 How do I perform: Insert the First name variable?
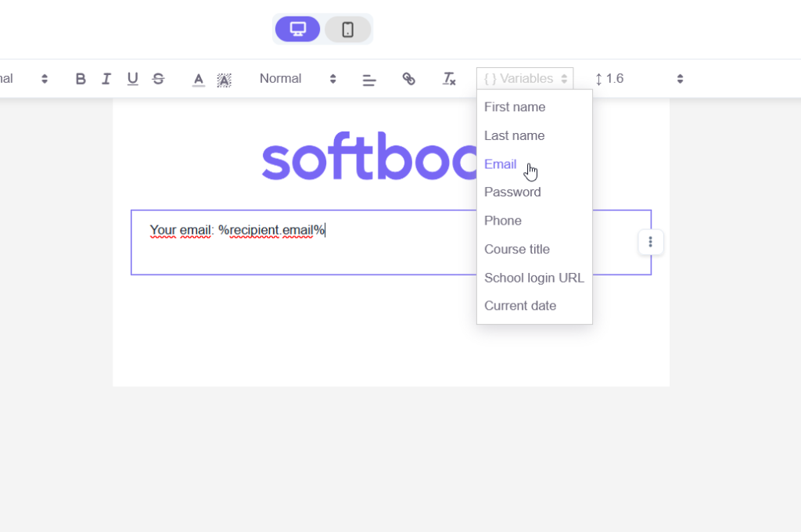click(x=515, y=107)
